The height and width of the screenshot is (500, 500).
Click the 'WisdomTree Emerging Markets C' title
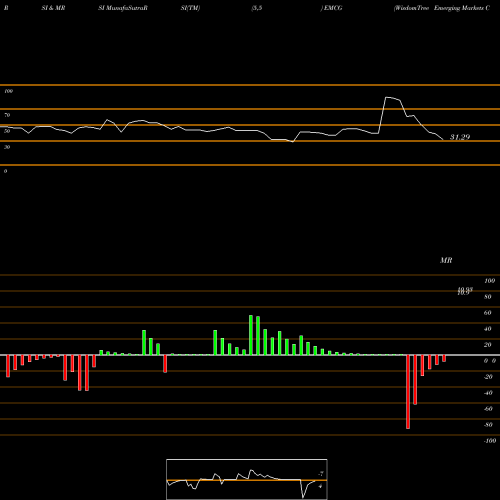pos(442,8)
